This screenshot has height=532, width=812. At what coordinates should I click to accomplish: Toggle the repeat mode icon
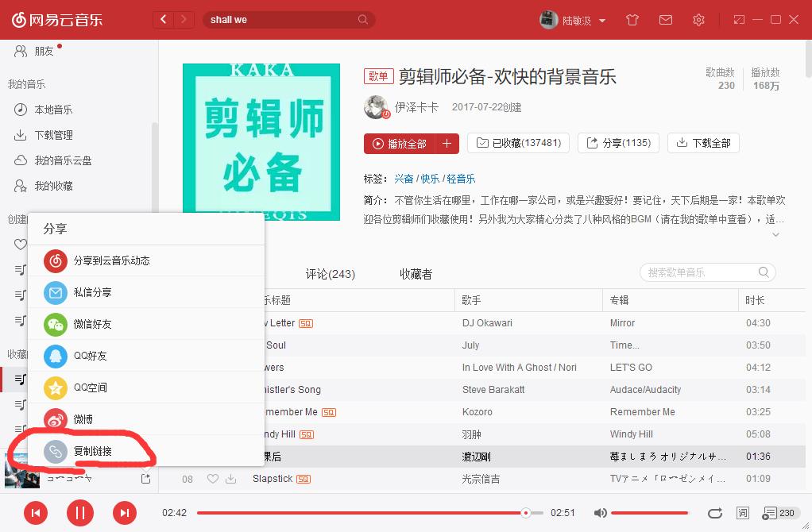pos(714,513)
